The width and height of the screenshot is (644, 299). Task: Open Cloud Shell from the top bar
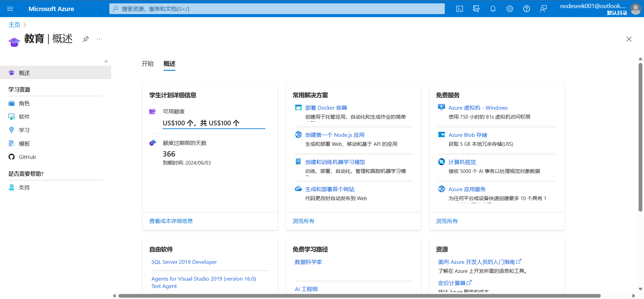click(460, 9)
